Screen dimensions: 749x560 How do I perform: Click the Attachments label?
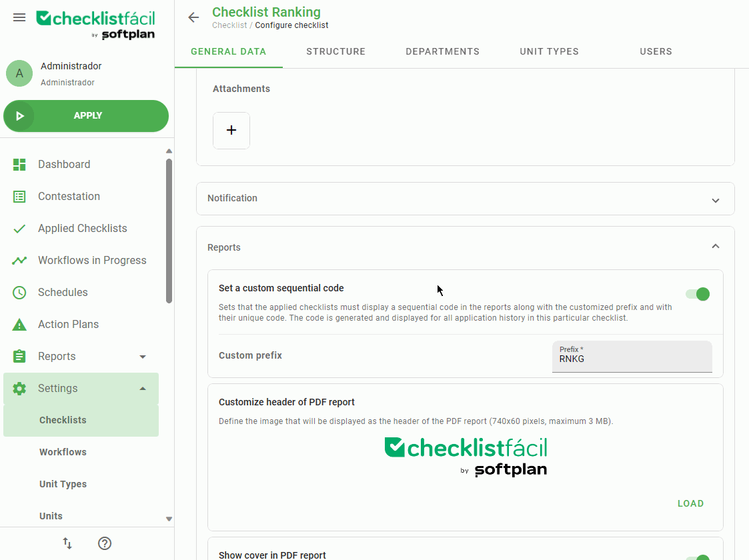click(241, 89)
